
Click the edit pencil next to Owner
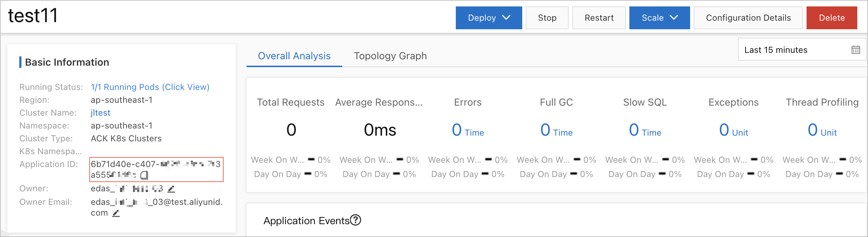click(x=171, y=189)
